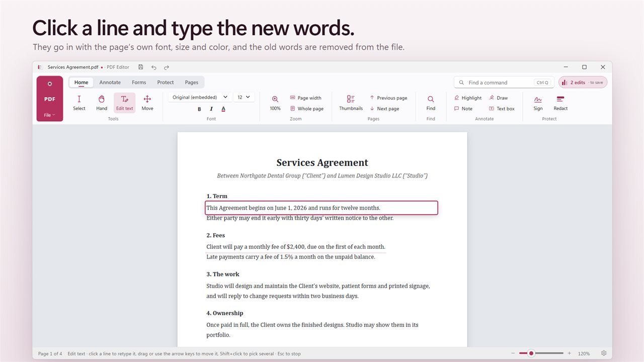Choose the Move tool
Image resolution: width=644 pixels, height=362 pixels.
click(147, 103)
